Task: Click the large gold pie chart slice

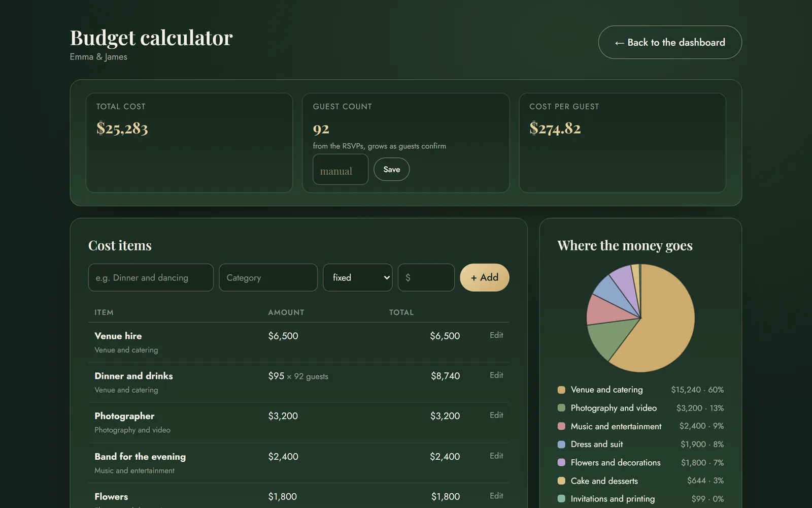Action: coord(665,325)
